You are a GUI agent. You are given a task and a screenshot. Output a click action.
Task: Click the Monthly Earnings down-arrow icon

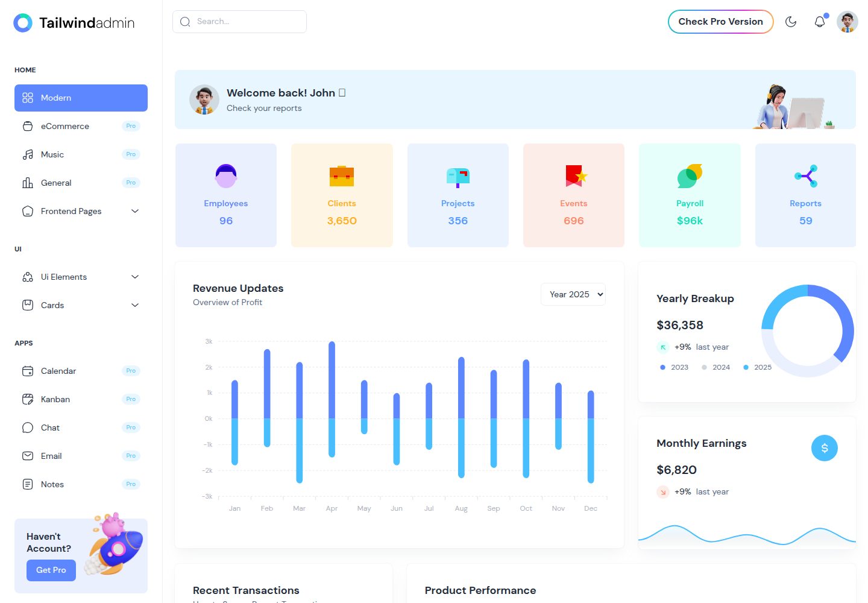point(663,492)
